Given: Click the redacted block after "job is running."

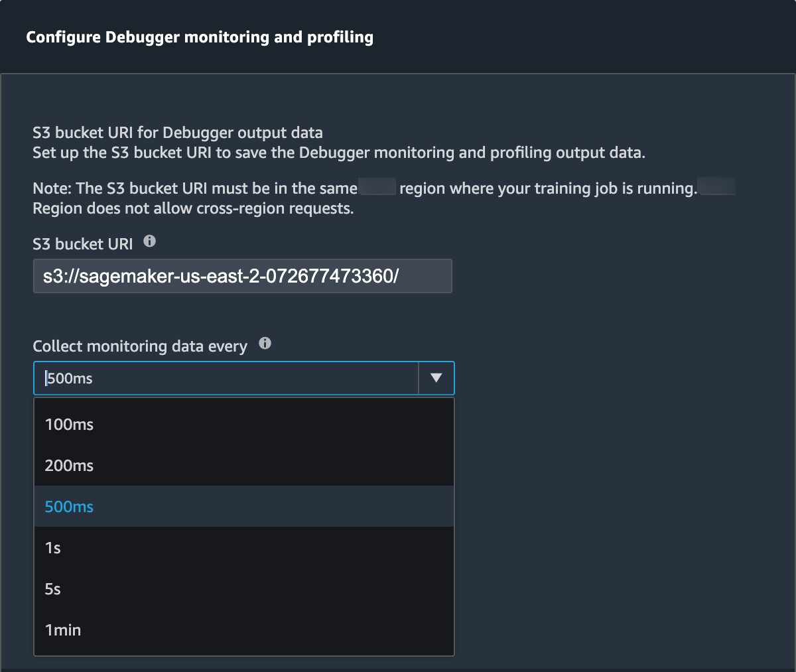Looking at the screenshot, I should 717,187.
